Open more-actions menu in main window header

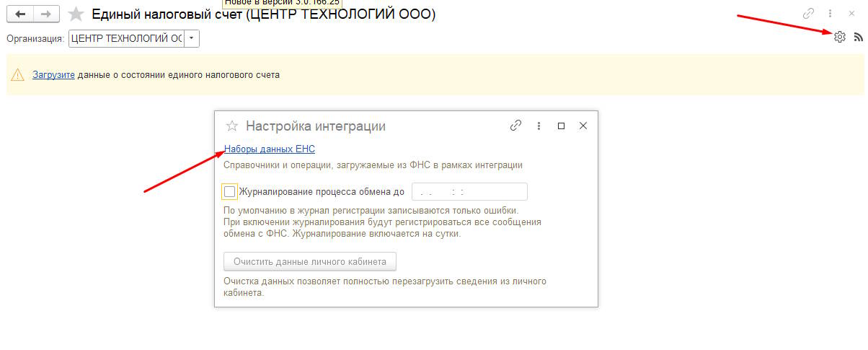click(x=830, y=14)
